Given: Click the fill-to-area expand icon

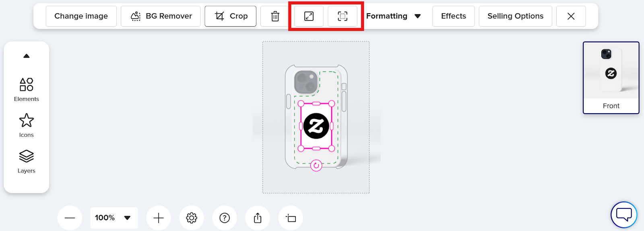Looking at the screenshot, I should (309, 16).
